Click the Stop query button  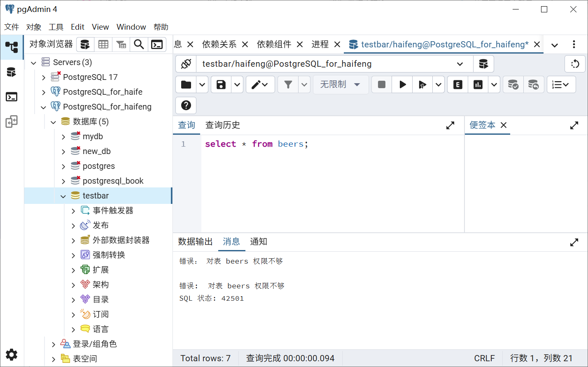(382, 84)
